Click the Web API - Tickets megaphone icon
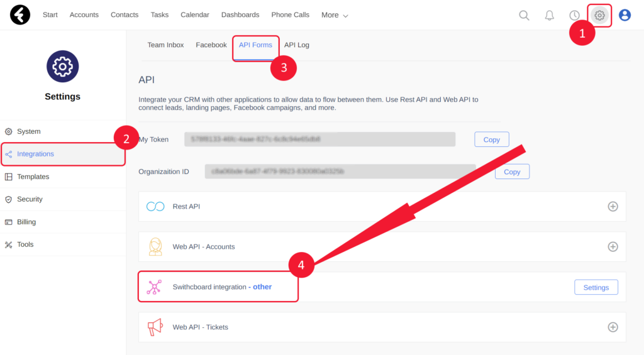 155,327
